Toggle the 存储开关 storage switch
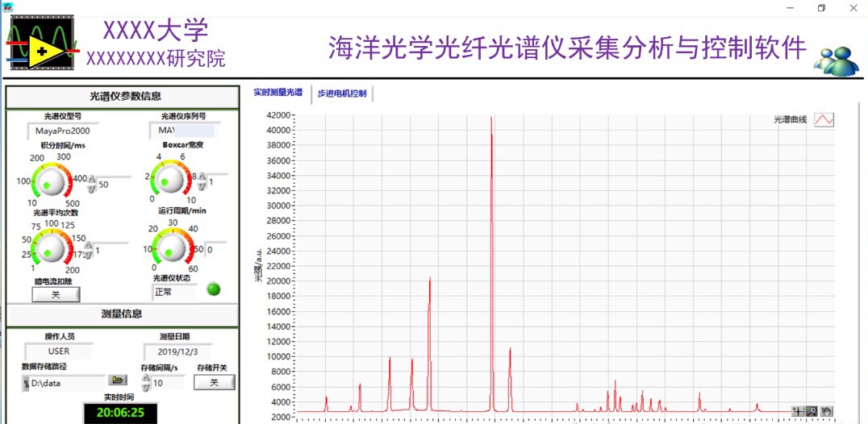Screen dimensions: 868x424 (215, 382)
